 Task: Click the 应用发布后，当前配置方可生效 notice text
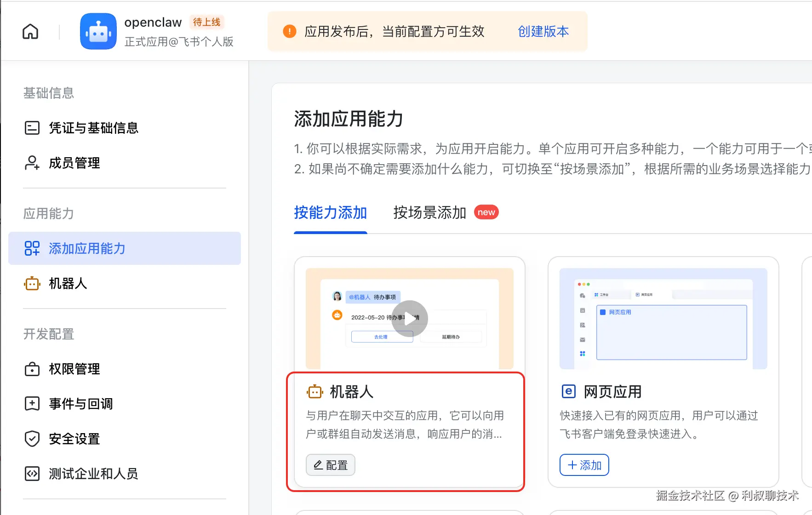(x=395, y=31)
